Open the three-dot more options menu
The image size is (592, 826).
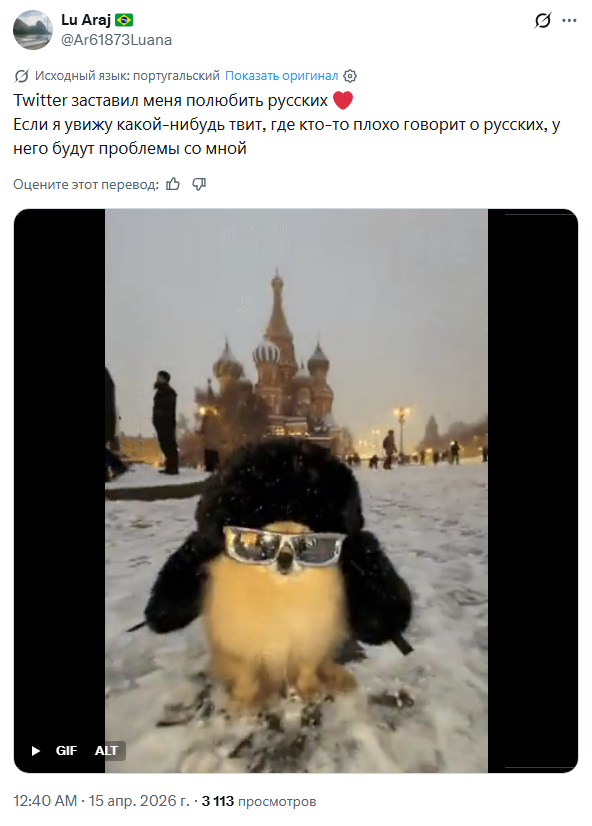click(569, 21)
